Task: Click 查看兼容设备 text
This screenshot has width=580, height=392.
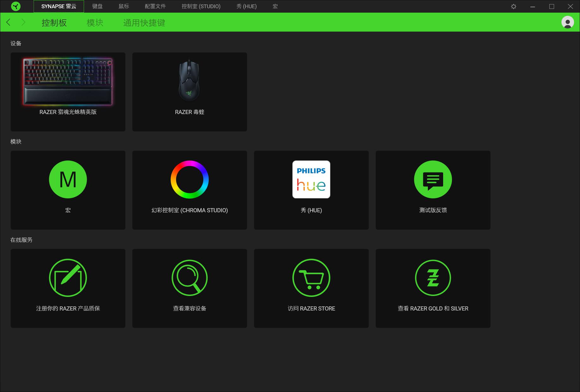Action: coord(190,308)
